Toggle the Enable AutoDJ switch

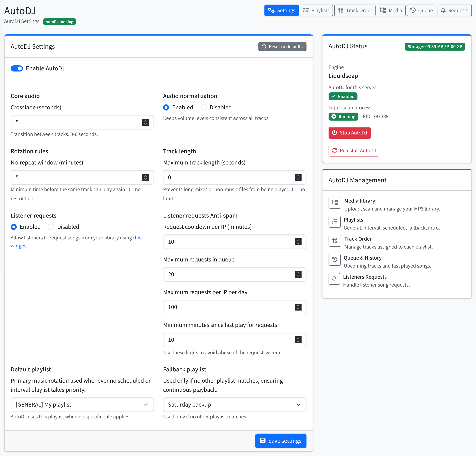pos(17,68)
